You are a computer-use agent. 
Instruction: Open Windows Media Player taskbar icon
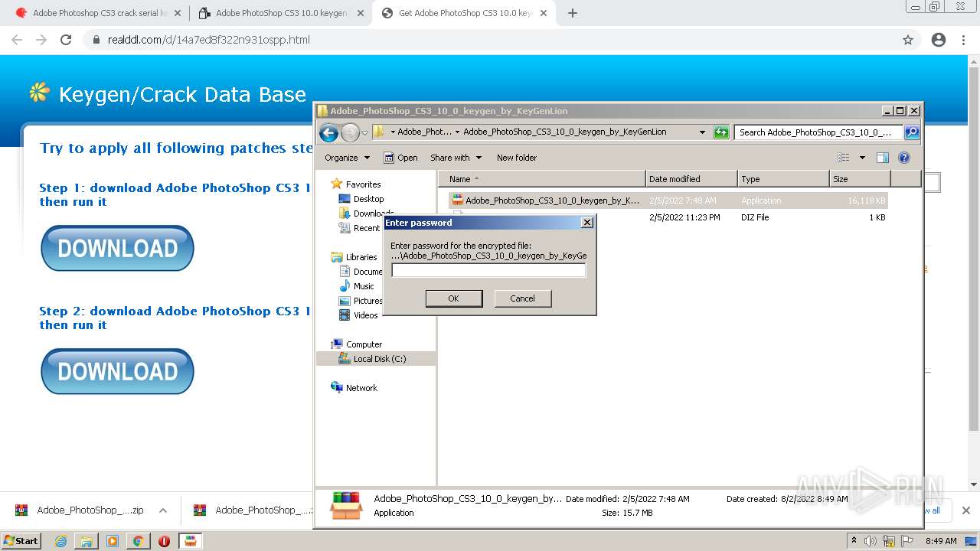[x=113, y=541]
